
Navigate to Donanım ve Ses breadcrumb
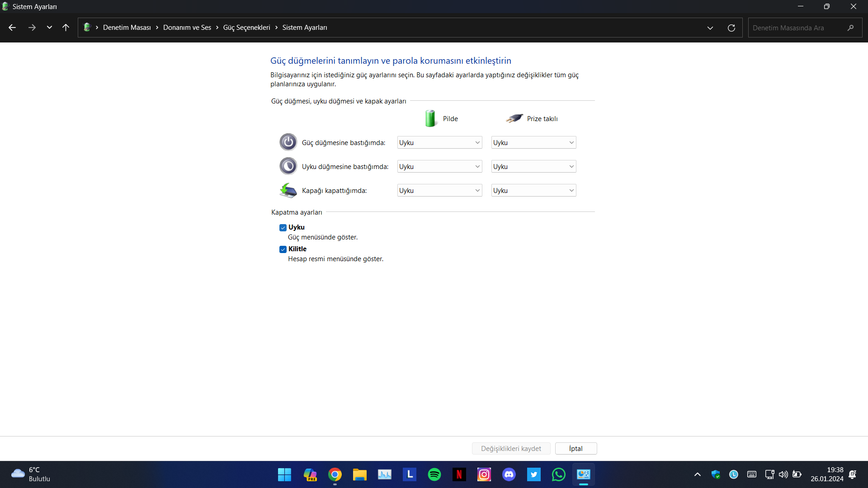[187, 28]
